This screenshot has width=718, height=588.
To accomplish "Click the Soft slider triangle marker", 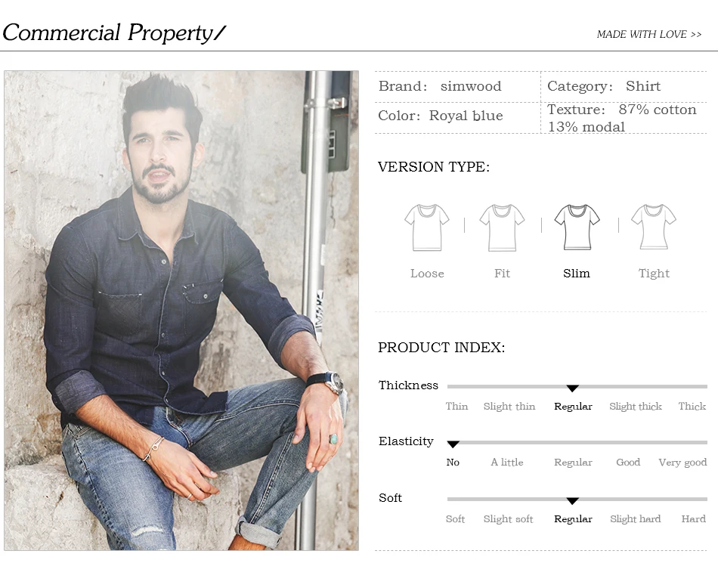I will 572,501.
